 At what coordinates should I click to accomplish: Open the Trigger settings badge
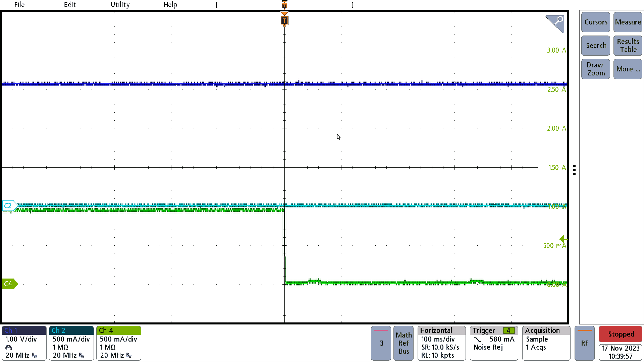pyautogui.click(x=494, y=343)
